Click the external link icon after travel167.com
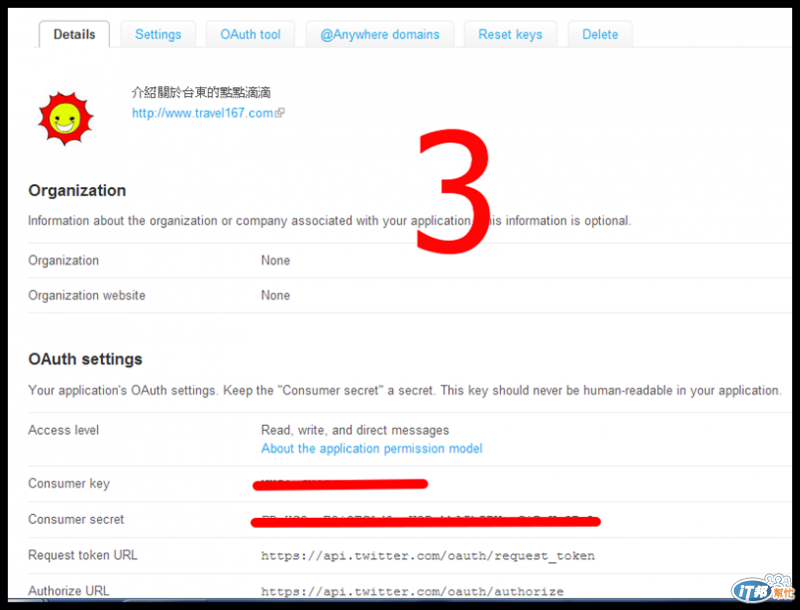The height and width of the screenshot is (610, 800). pyautogui.click(x=280, y=113)
